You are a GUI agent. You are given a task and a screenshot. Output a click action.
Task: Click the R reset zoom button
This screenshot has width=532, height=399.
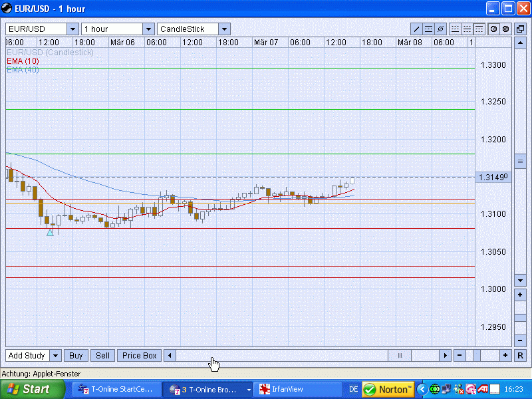click(520, 356)
